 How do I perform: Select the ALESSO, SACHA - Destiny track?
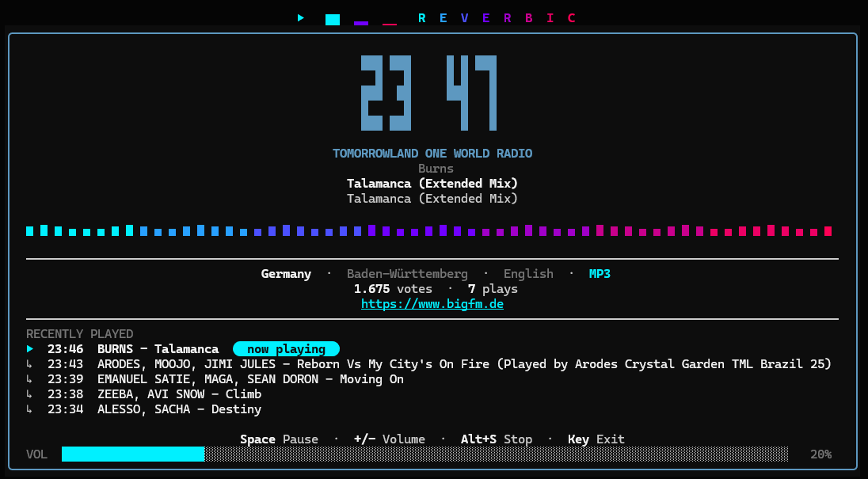(179, 409)
